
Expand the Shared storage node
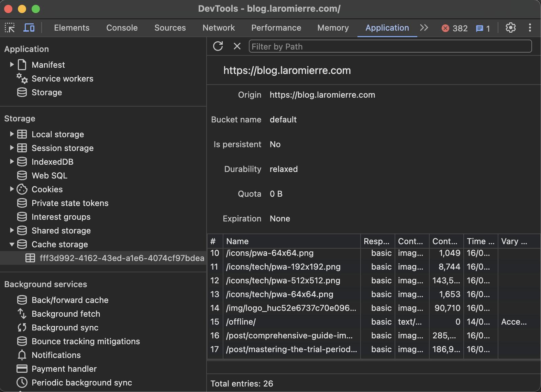(12, 230)
